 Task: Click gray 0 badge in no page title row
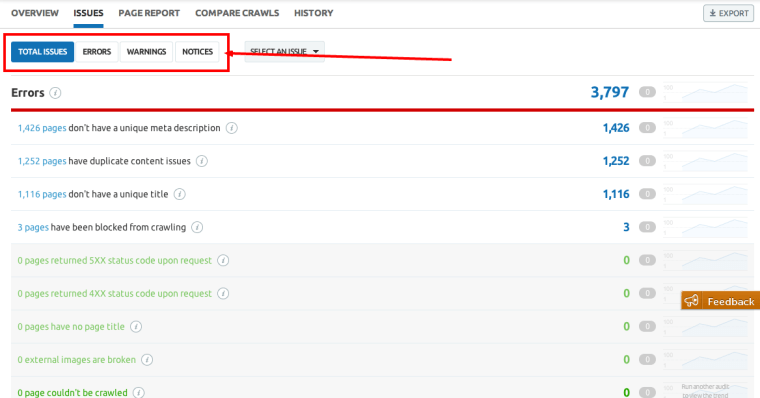[x=647, y=327]
